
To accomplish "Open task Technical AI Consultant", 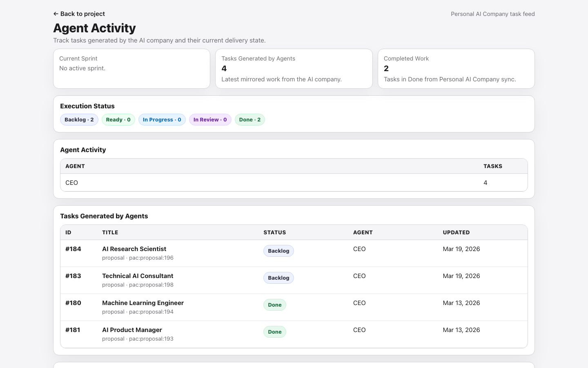I will tap(138, 276).
